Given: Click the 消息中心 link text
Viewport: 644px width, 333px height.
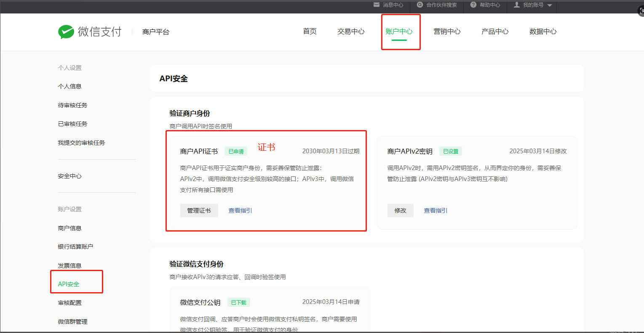Looking at the screenshot, I should 393,5.
